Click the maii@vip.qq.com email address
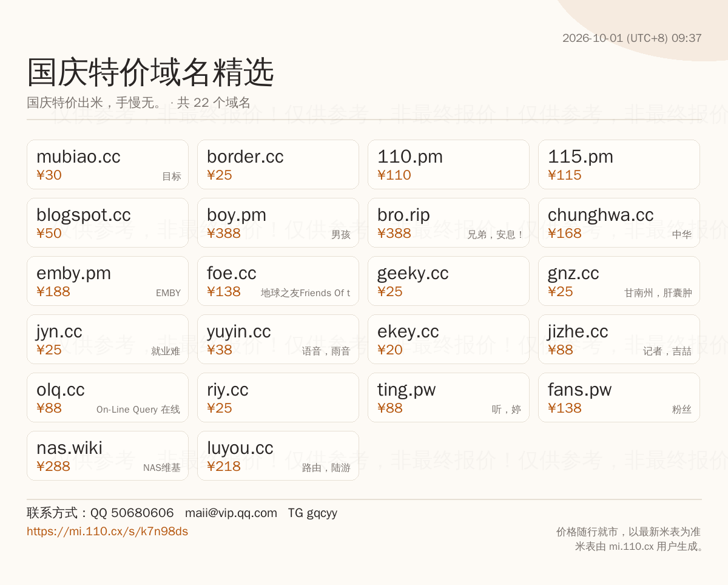This screenshot has height=585, width=728. click(231, 513)
